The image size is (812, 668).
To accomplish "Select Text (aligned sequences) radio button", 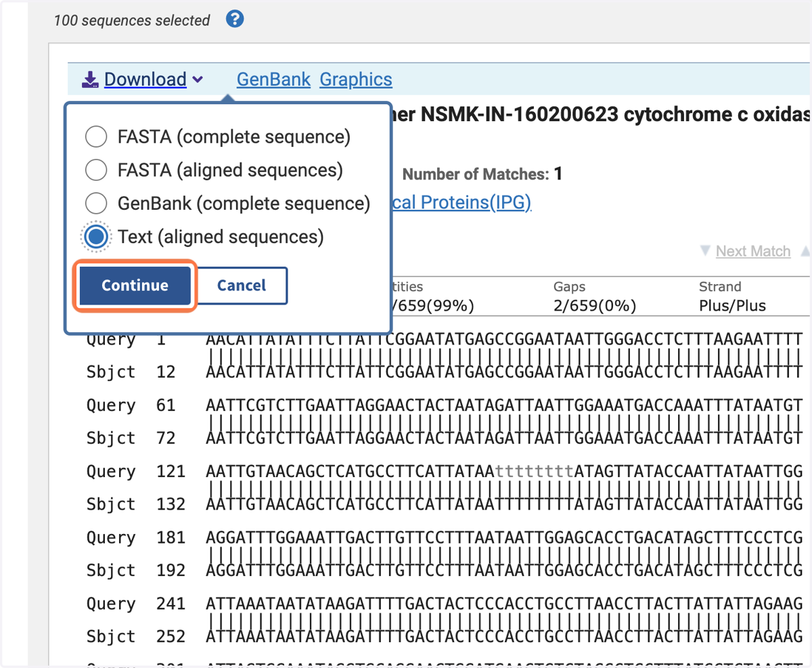I will pos(96,237).
